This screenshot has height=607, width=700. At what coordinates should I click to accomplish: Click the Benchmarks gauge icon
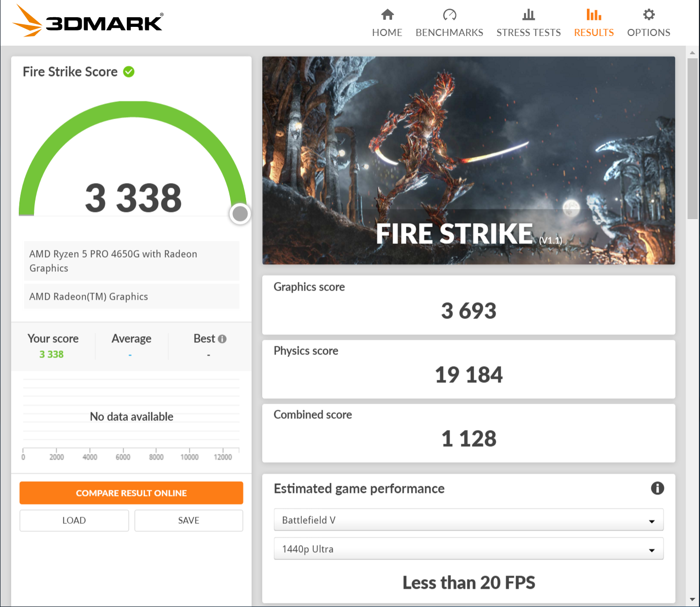[x=449, y=15]
